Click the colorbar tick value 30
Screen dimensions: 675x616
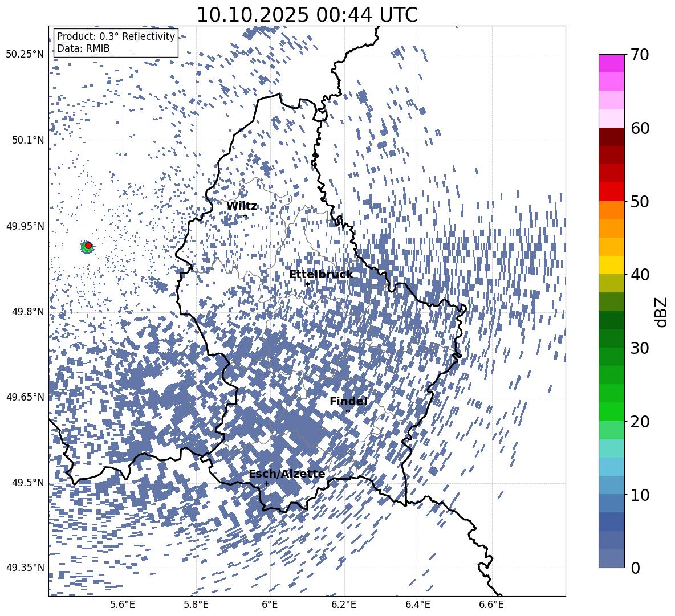pyautogui.click(x=640, y=348)
